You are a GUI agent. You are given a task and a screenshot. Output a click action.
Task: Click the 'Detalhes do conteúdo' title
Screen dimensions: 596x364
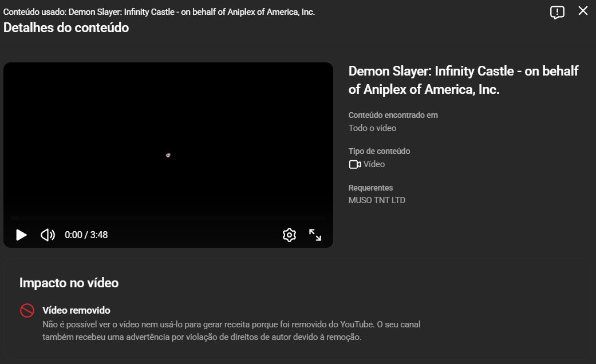66,27
